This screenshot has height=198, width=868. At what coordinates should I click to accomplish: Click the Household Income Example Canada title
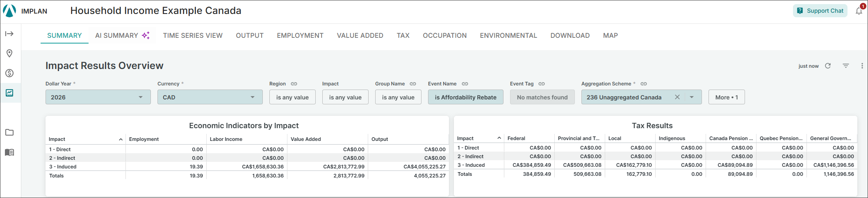(x=156, y=11)
